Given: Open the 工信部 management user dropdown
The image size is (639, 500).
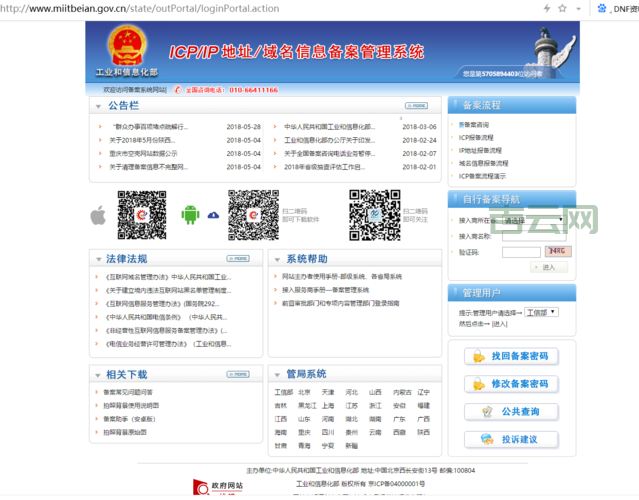Looking at the screenshot, I should tap(541, 312).
